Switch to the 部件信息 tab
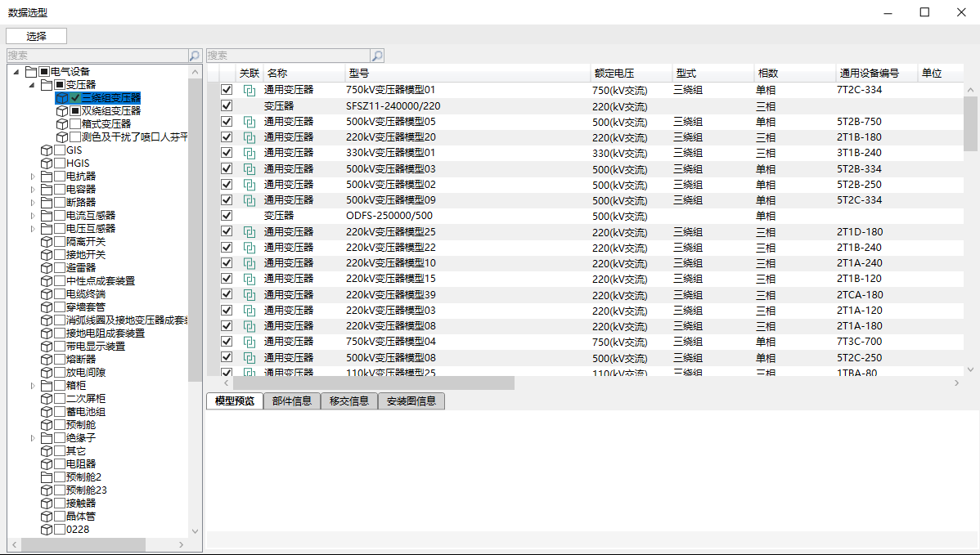Image resolution: width=980 pixels, height=555 pixels. pyautogui.click(x=292, y=401)
